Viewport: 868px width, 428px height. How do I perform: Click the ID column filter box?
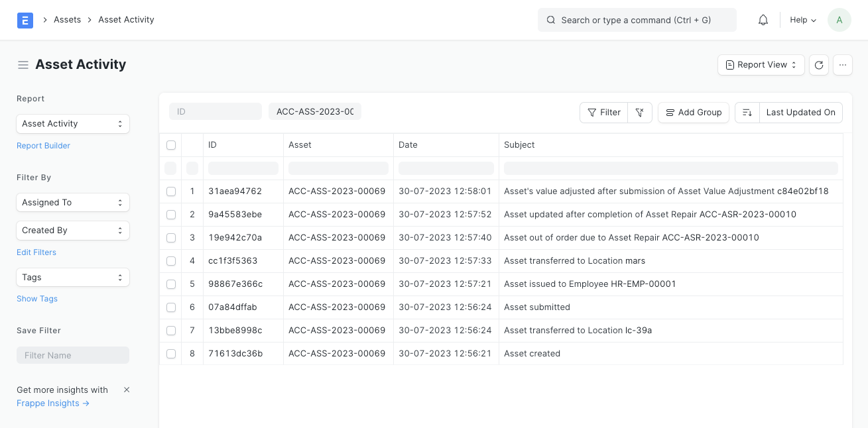coord(243,168)
